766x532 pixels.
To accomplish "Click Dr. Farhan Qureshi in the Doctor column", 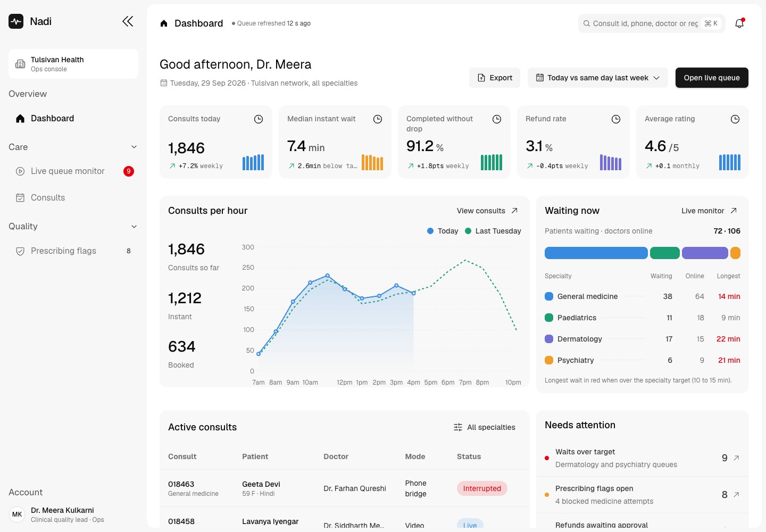I will (355, 488).
